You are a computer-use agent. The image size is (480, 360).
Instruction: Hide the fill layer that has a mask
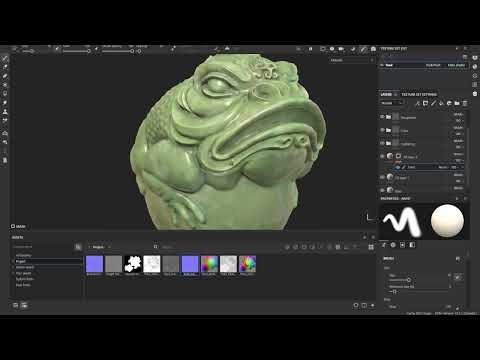[x=382, y=156]
